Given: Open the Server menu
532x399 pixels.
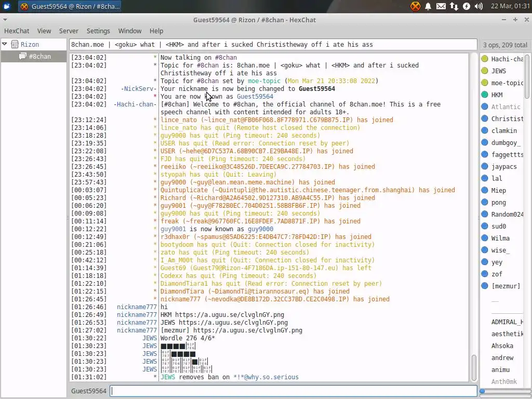Looking at the screenshot, I should (69, 31).
